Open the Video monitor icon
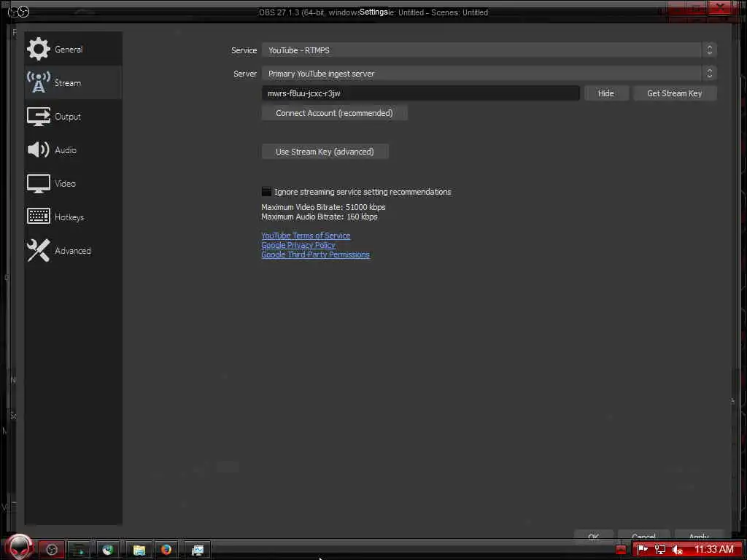This screenshot has width=747, height=560. pos(38,183)
